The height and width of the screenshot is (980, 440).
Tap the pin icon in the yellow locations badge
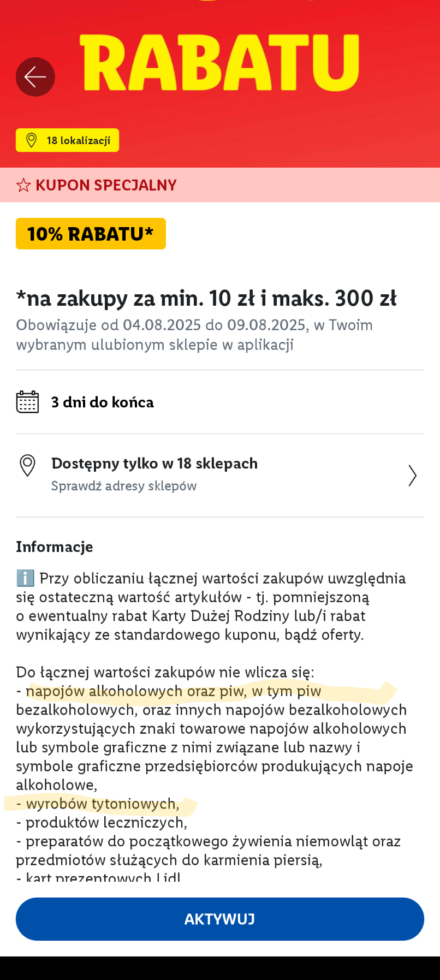32,140
